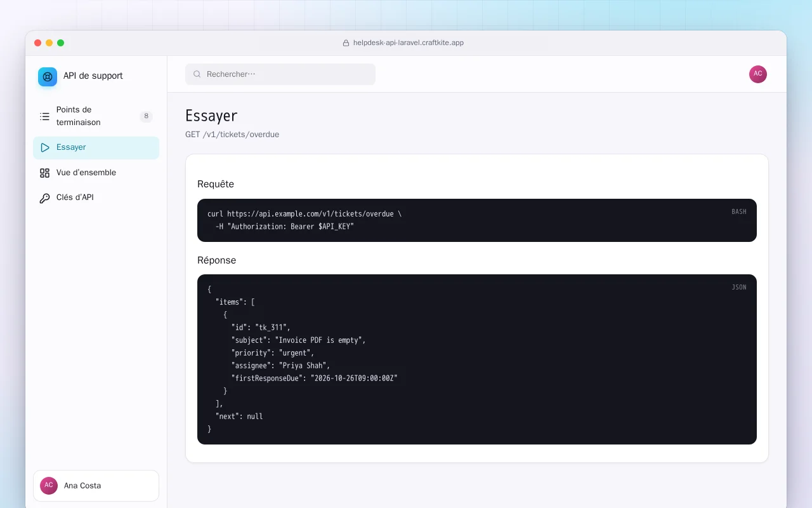Image resolution: width=812 pixels, height=508 pixels.
Task: Click the API de support title
Action: tap(93, 76)
